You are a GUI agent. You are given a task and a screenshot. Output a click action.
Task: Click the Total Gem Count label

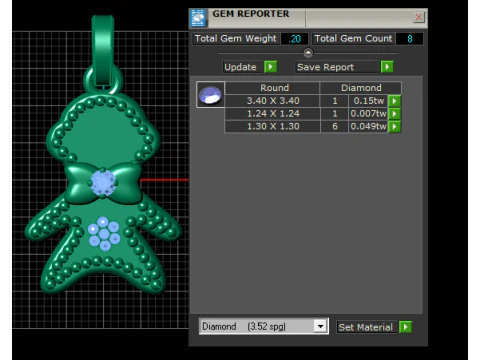(x=354, y=39)
